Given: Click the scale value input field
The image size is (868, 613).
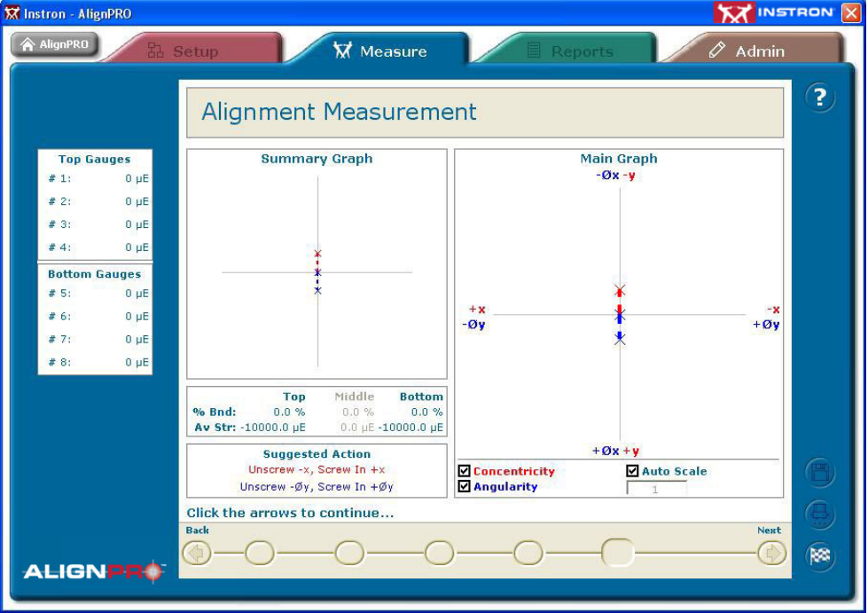Looking at the screenshot, I should [x=656, y=489].
